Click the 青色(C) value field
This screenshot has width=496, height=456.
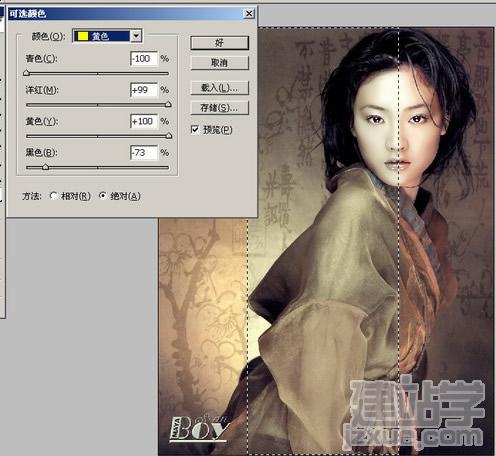coord(144,59)
